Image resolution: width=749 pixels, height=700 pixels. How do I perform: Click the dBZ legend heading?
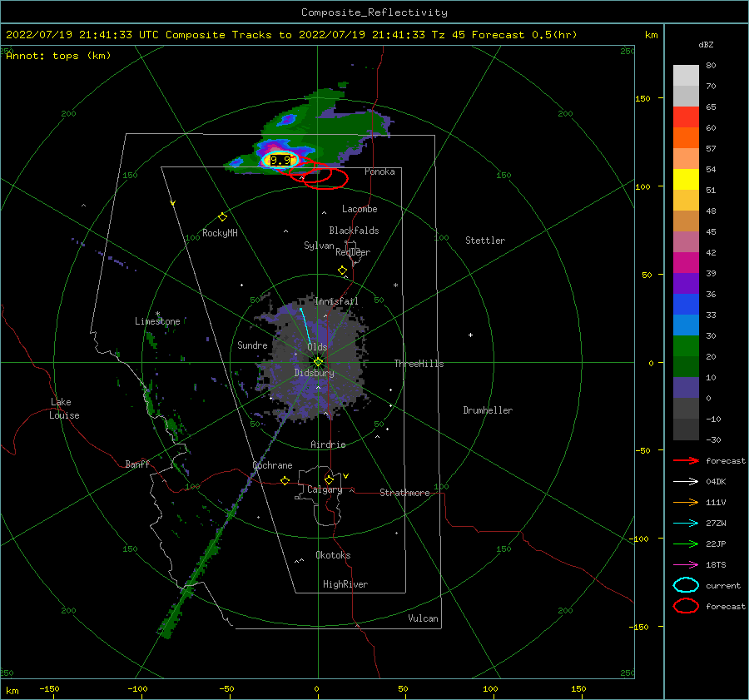click(x=706, y=44)
